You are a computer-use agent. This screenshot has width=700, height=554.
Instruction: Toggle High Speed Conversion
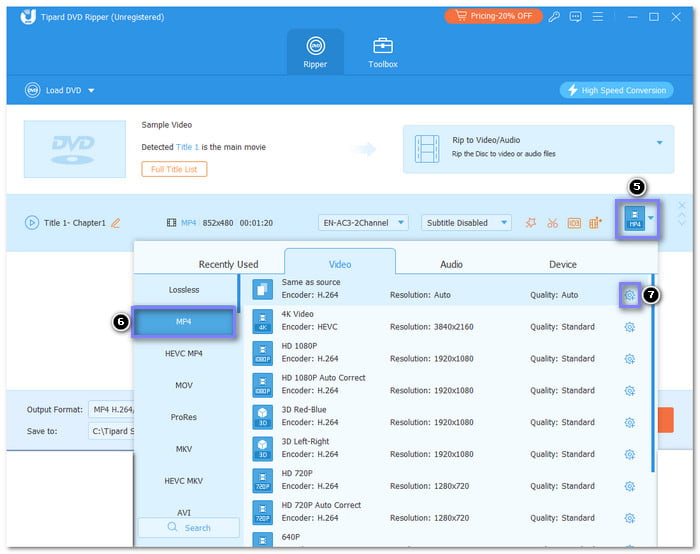tap(617, 90)
